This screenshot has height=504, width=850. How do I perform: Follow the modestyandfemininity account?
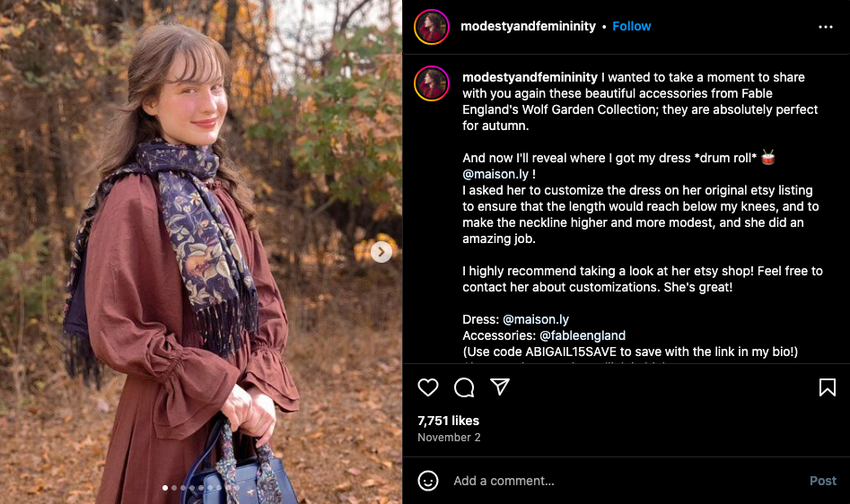(632, 26)
